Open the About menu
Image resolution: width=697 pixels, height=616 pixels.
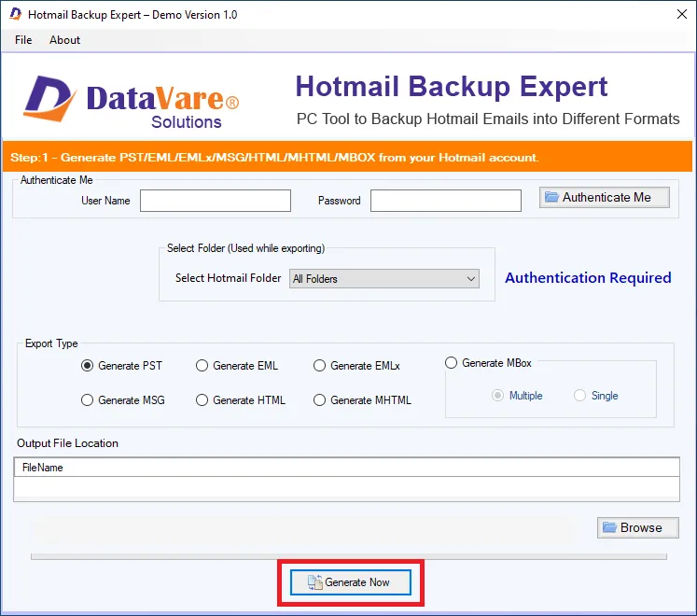pyautogui.click(x=65, y=40)
